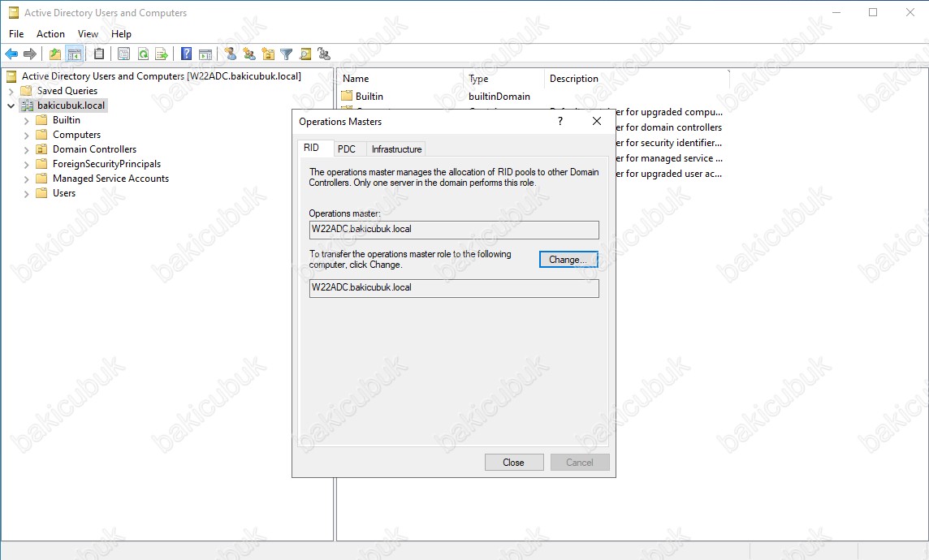Viewport: 929px width, 560px height.
Task: Click description text 'for domain controllers'
Action: [x=674, y=127]
